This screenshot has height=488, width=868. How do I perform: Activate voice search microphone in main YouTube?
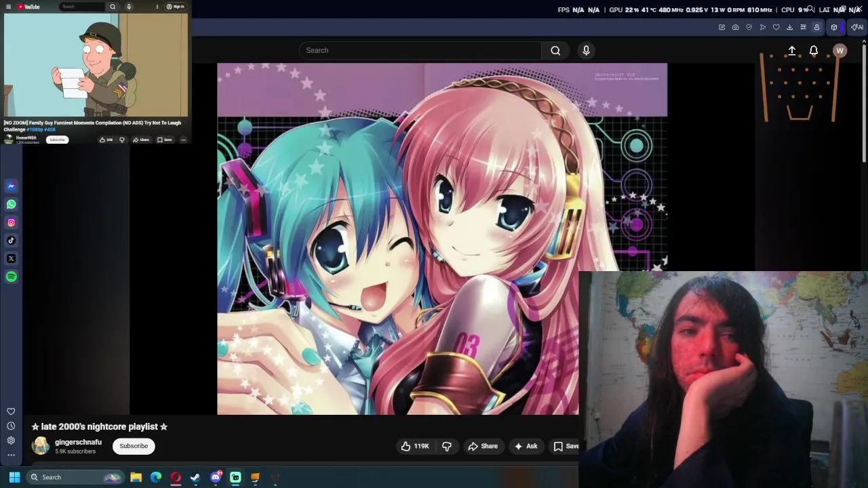[x=587, y=50]
